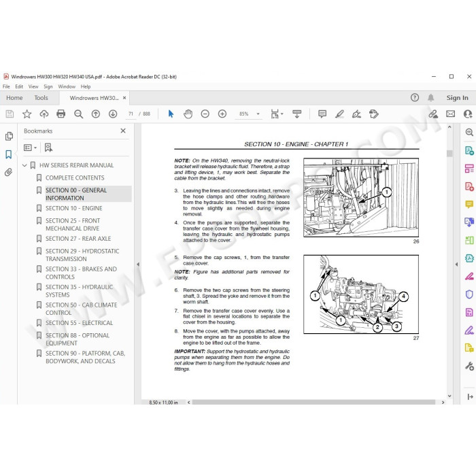Switch to the Home tab
476x476 pixels.
pyautogui.click(x=14, y=98)
